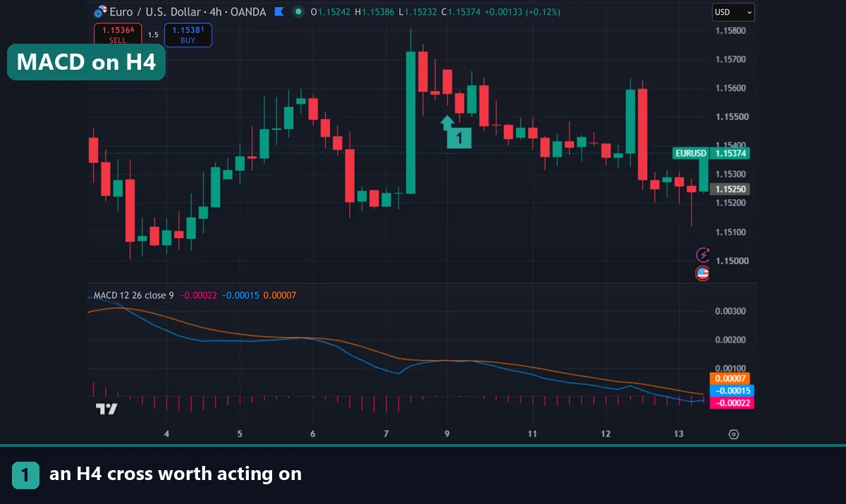
Task: Click the EURUSD price line label
Action: click(x=690, y=153)
